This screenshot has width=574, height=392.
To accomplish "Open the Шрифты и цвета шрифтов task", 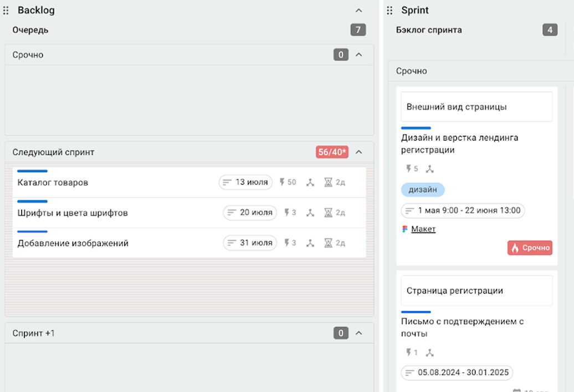I will click(x=73, y=213).
